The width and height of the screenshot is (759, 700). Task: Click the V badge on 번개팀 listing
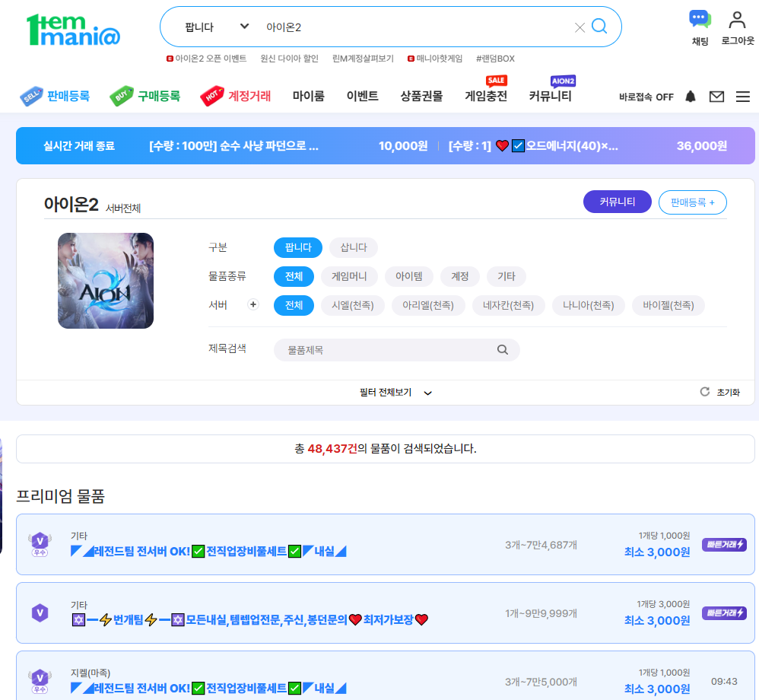[40, 612]
